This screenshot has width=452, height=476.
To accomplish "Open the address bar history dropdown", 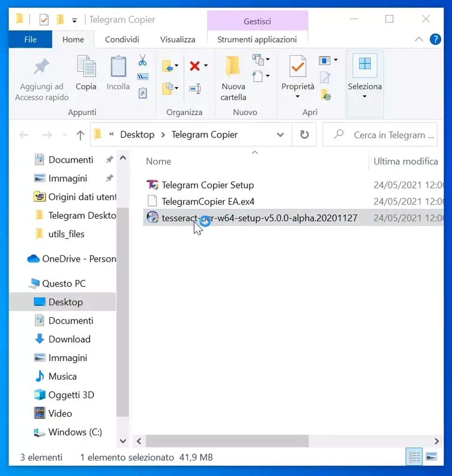I will pos(280,135).
